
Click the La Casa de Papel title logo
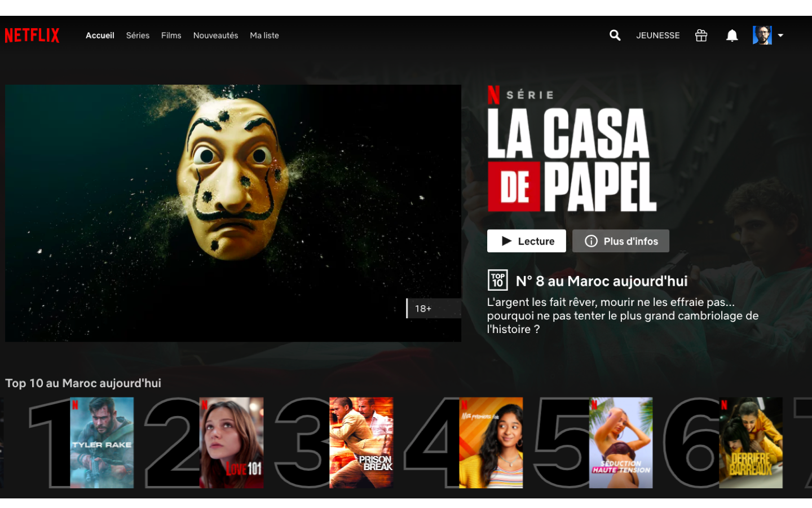571,160
